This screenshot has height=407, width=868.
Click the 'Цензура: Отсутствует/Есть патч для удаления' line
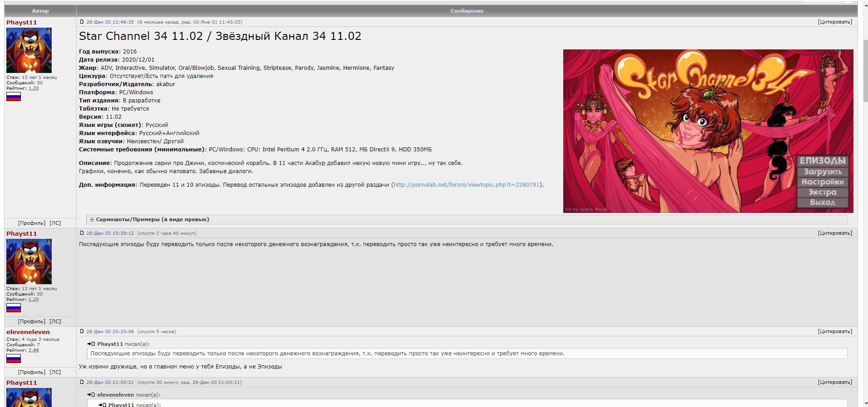coord(146,76)
